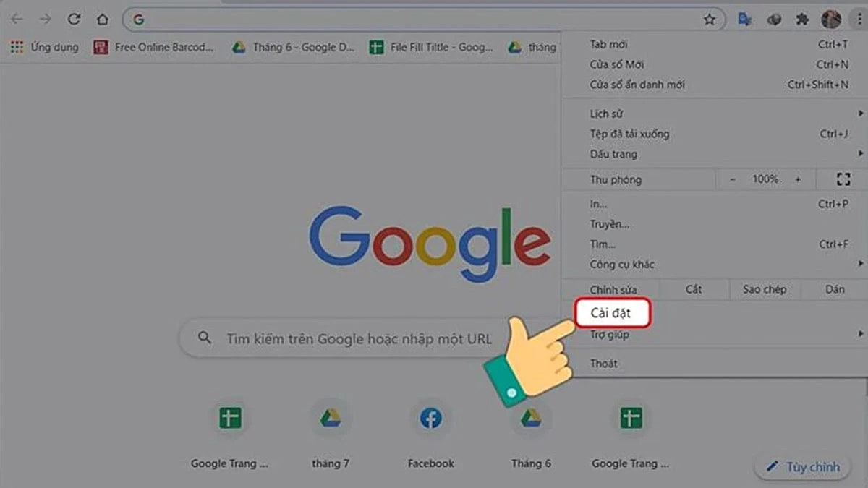The width and height of the screenshot is (868, 488).
Task: Open first Google Trang ... shortcut tile
Action: pos(230,434)
